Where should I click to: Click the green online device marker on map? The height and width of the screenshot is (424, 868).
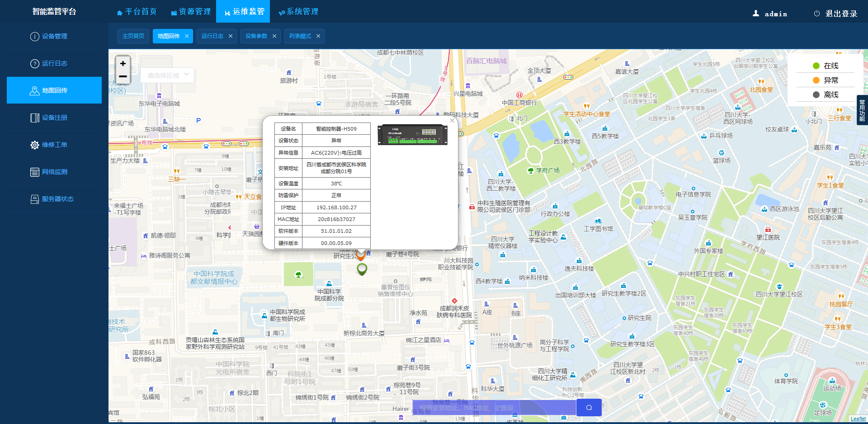[362, 269]
